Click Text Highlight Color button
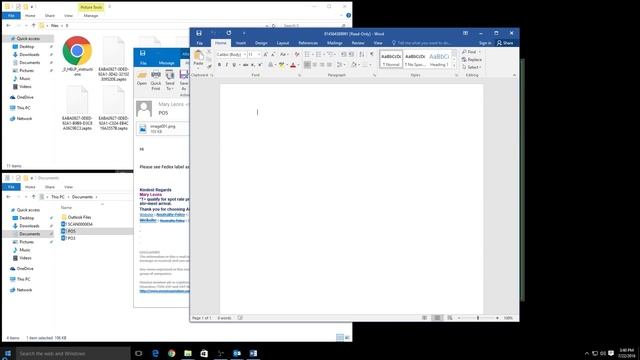The image size is (640, 360). point(281,65)
